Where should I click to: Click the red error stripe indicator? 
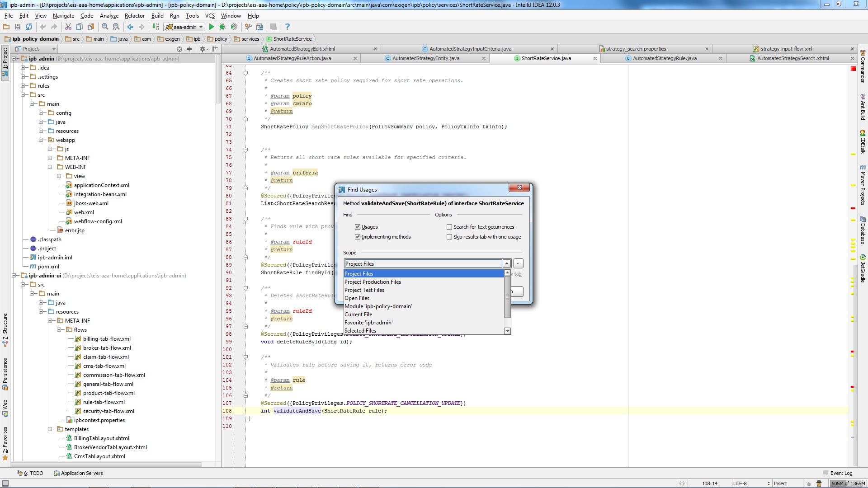(x=853, y=69)
